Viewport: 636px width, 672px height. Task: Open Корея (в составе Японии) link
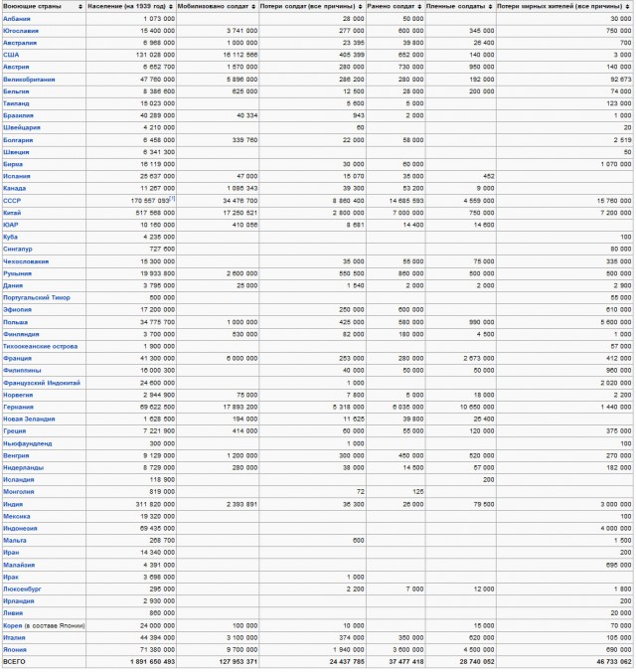(x=43, y=624)
